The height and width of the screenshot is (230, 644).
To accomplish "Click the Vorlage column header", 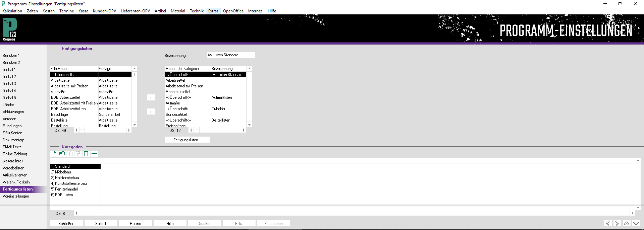I will point(115,69).
